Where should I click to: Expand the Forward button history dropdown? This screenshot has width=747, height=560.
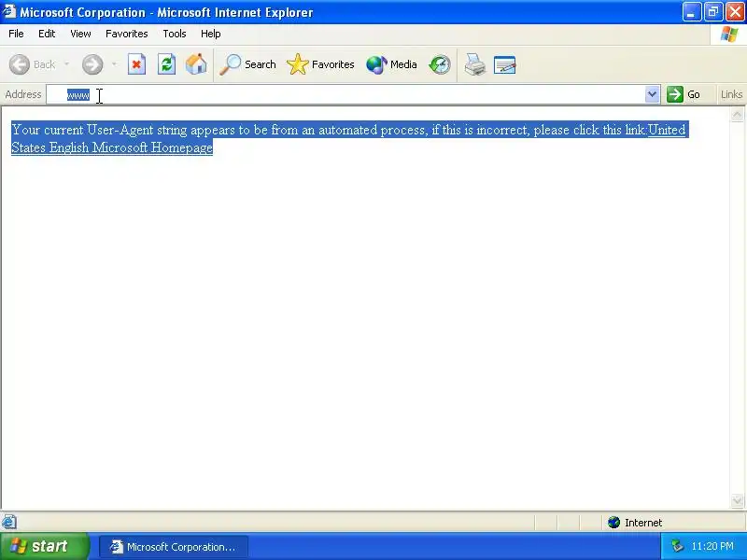[114, 64]
